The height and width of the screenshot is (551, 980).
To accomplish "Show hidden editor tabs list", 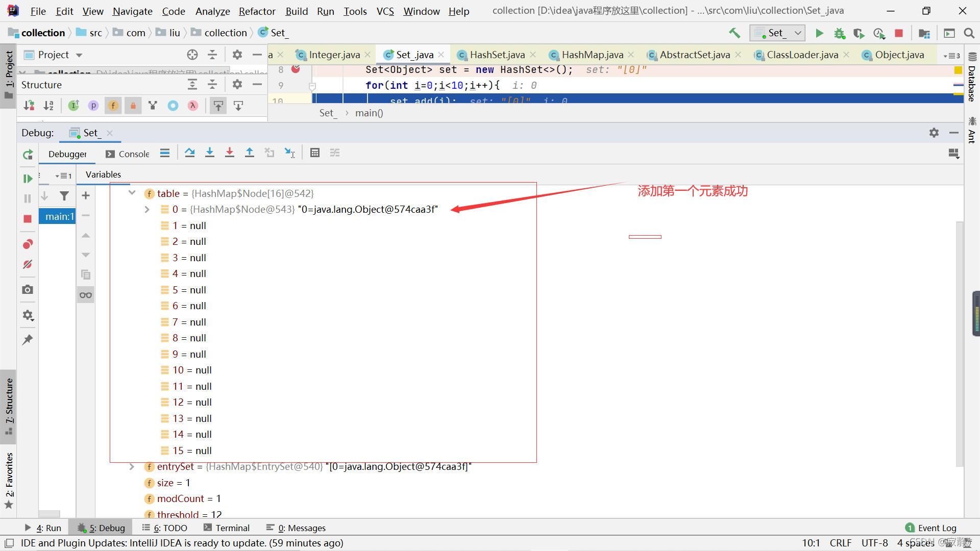I will (x=952, y=55).
